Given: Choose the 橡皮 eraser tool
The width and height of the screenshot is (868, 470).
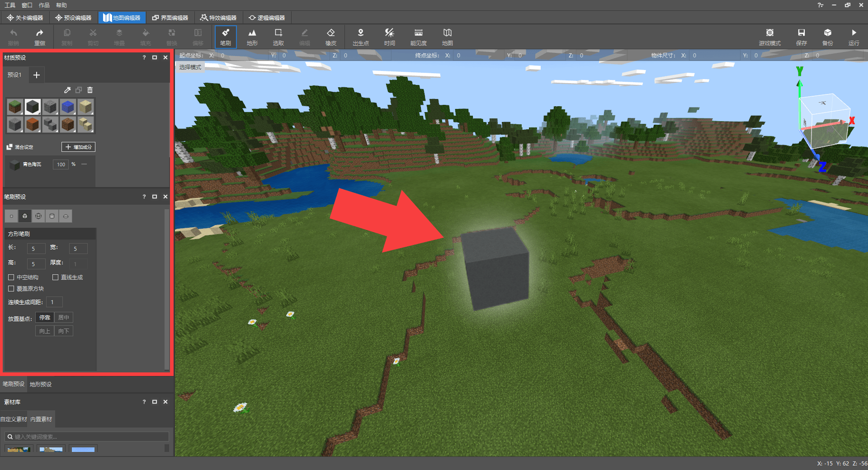Looking at the screenshot, I should tap(330, 37).
